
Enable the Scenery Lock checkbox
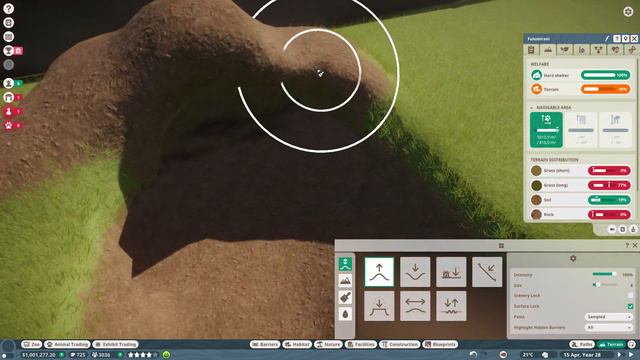pyautogui.click(x=630, y=296)
